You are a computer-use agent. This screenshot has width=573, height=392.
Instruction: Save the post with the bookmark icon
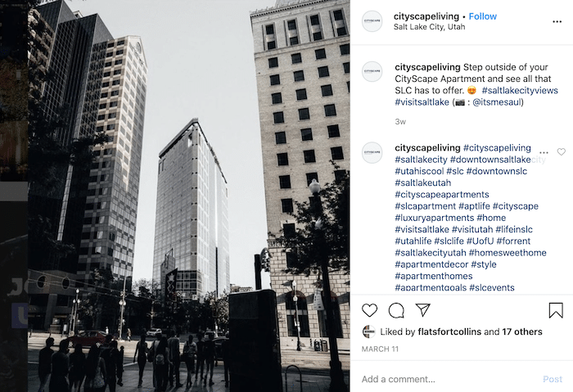[x=556, y=310]
